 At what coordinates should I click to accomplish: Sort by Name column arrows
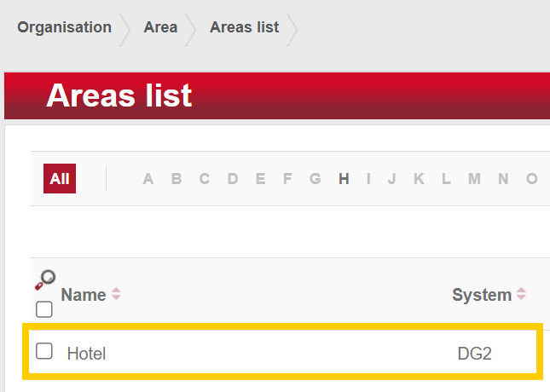116,295
